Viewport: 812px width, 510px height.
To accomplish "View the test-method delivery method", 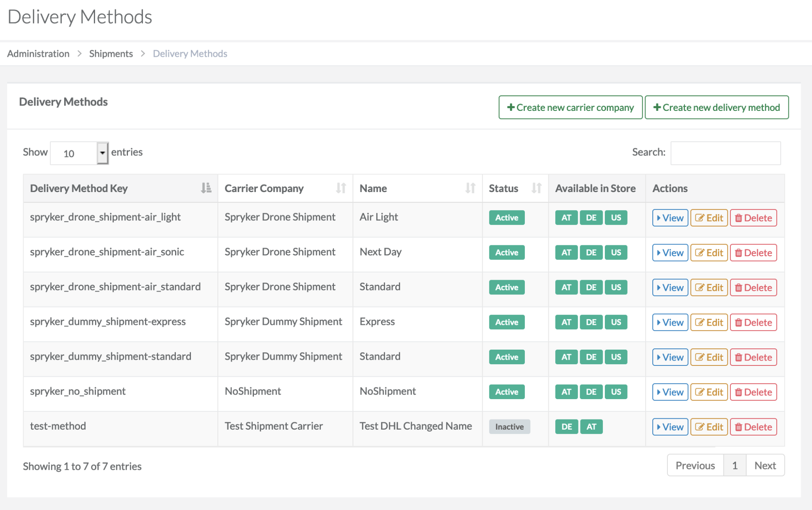I will (670, 427).
